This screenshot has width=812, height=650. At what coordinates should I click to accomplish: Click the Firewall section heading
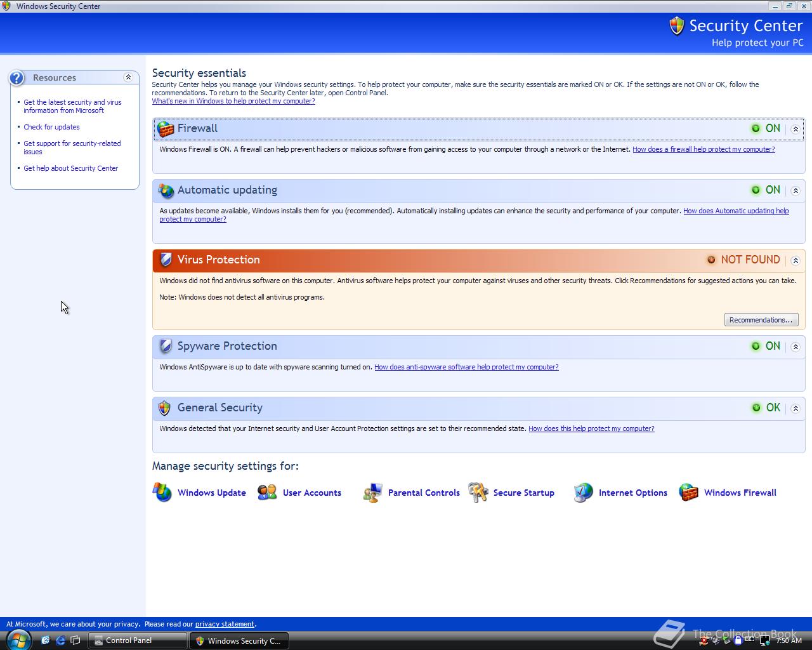pyautogui.click(x=197, y=128)
